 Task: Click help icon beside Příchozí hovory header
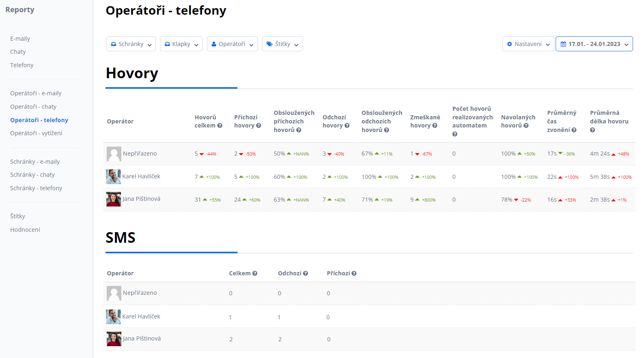(x=259, y=125)
